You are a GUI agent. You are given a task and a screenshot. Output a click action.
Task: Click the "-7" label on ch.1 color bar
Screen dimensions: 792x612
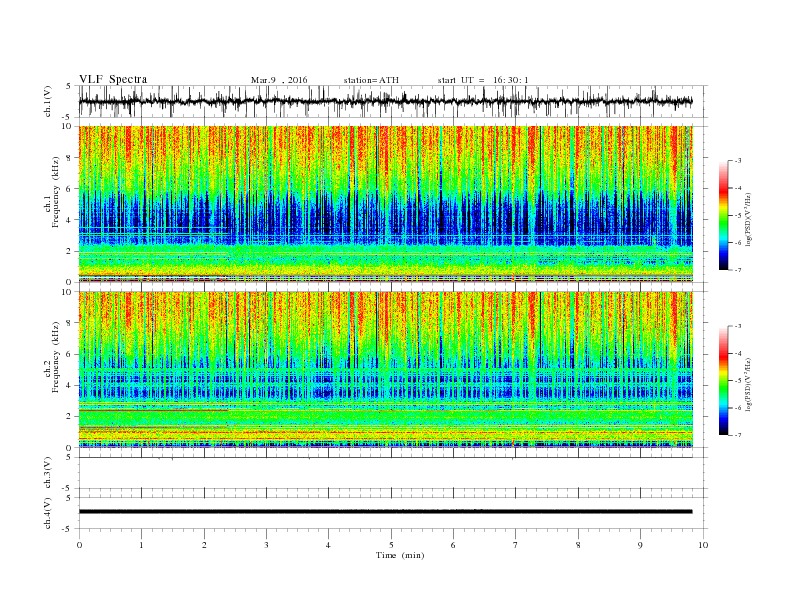(x=738, y=270)
